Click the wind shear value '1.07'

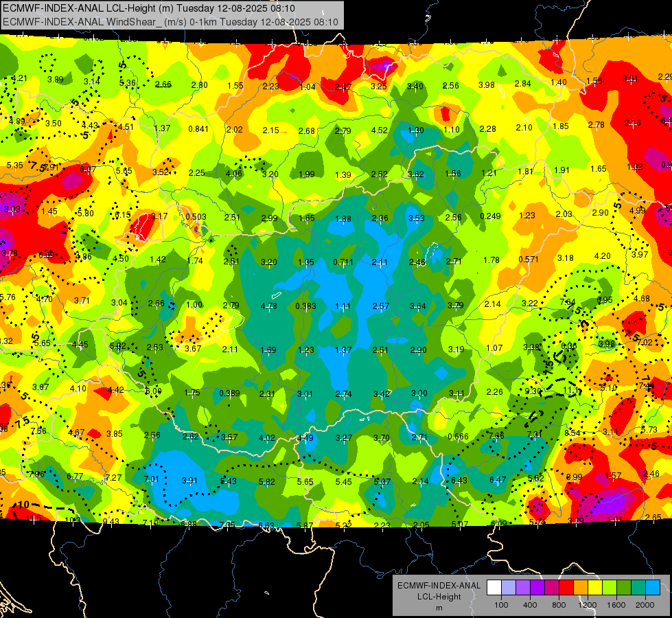(x=494, y=348)
